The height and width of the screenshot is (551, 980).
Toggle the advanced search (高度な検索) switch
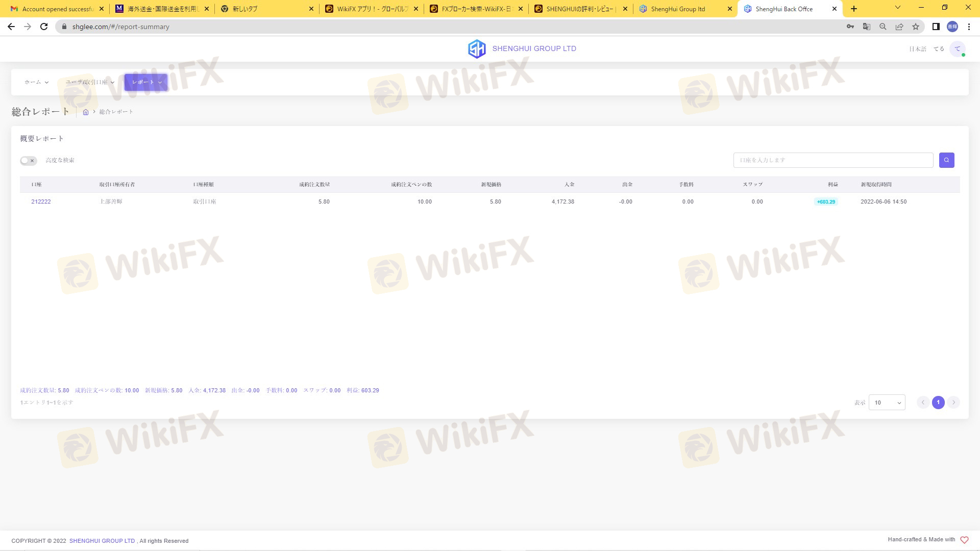pos(29,161)
